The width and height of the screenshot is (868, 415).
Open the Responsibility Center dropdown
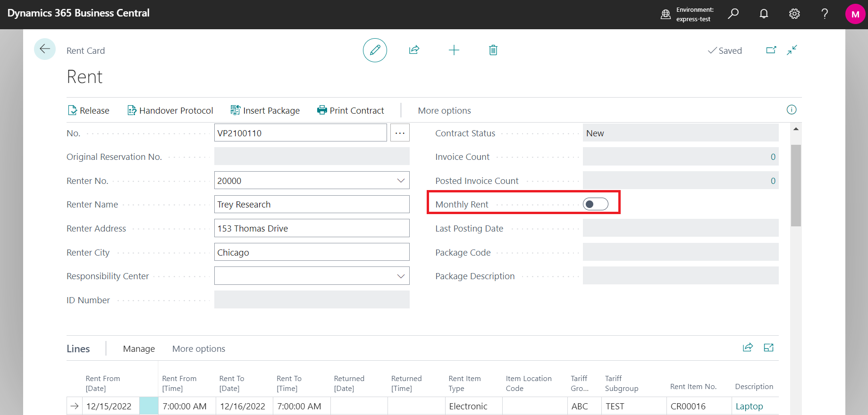(x=401, y=276)
